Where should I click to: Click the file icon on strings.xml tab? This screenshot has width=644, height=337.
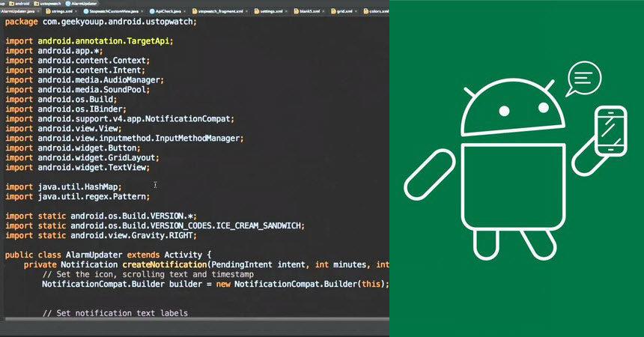[49, 11]
